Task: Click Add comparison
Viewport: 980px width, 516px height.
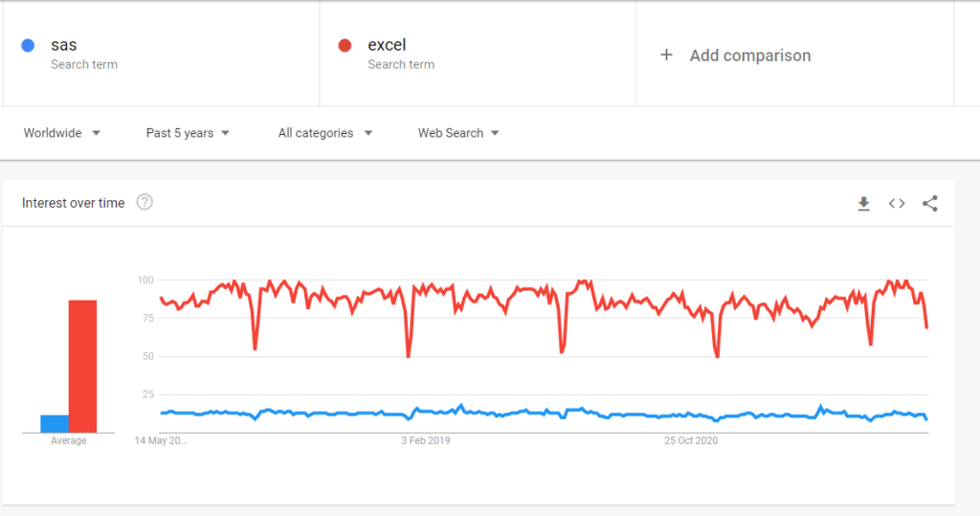Action: click(750, 56)
